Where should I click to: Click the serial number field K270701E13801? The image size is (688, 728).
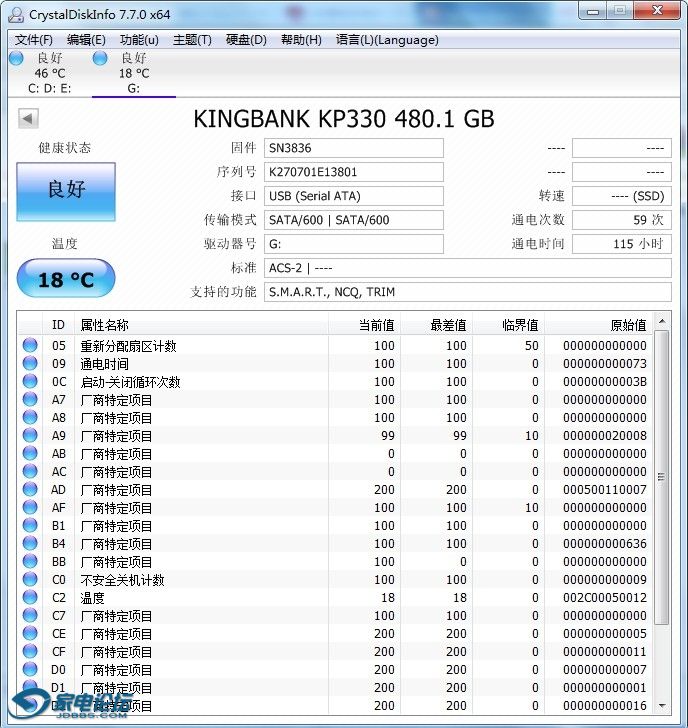click(x=354, y=172)
